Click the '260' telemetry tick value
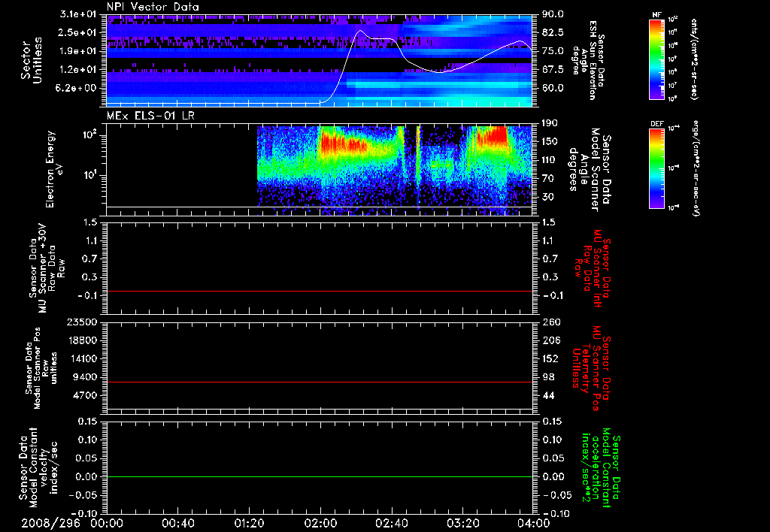The width and height of the screenshot is (770, 532). tap(550, 322)
